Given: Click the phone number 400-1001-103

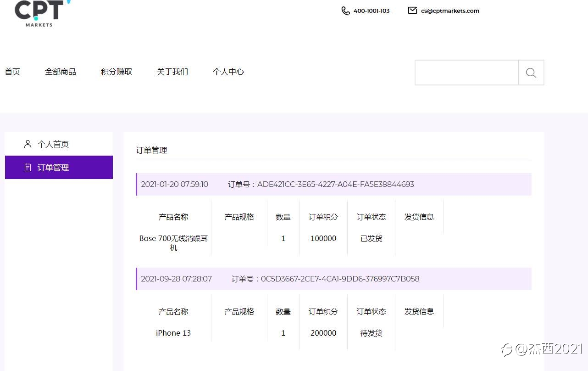Looking at the screenshot, I should point(372,11).
